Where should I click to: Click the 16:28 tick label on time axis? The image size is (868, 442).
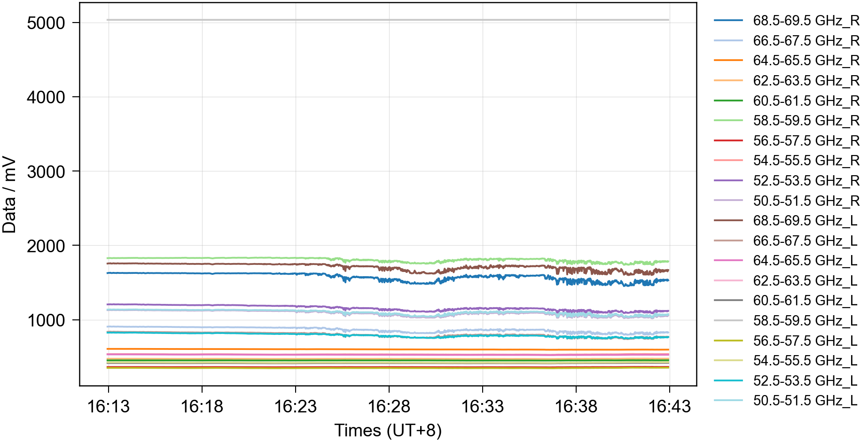click(x=389, y=406)
